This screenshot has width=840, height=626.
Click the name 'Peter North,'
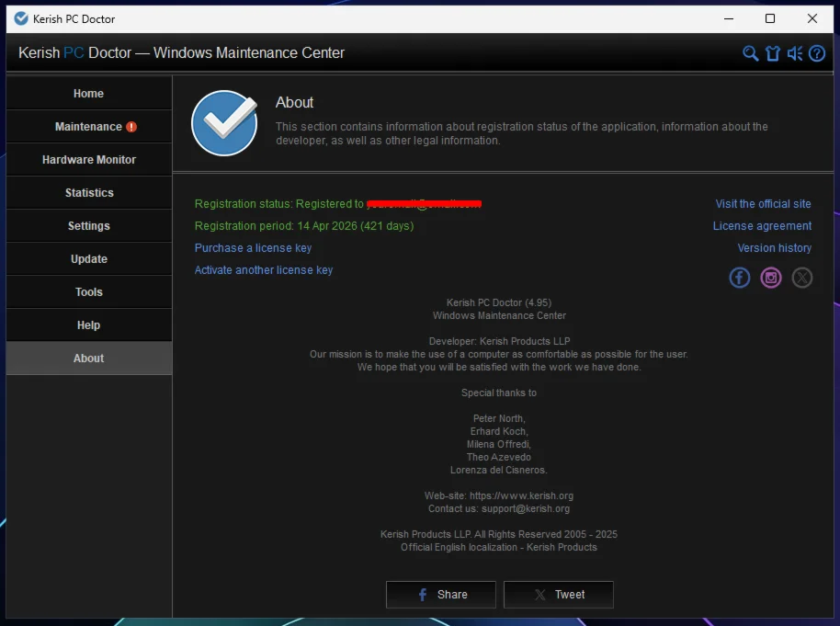(x=499, y=418)
